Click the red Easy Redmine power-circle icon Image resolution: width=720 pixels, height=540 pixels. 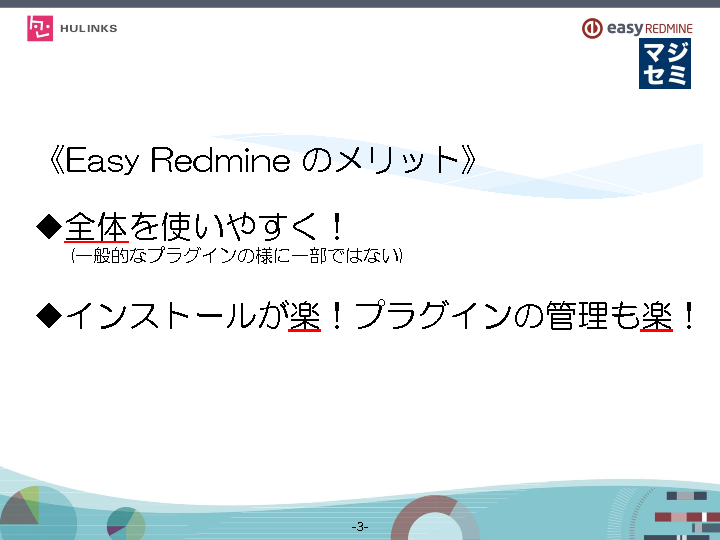[592, 28]
